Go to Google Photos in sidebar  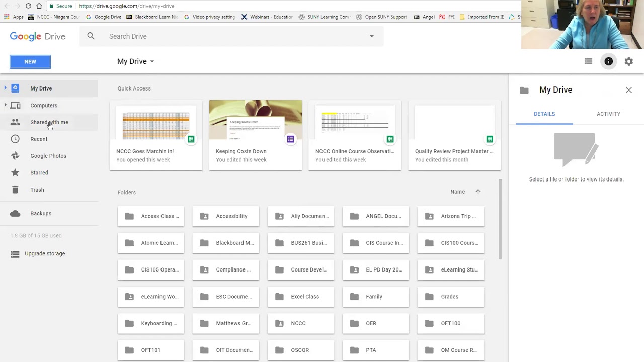pyautogui.click(x=48, y=156)
